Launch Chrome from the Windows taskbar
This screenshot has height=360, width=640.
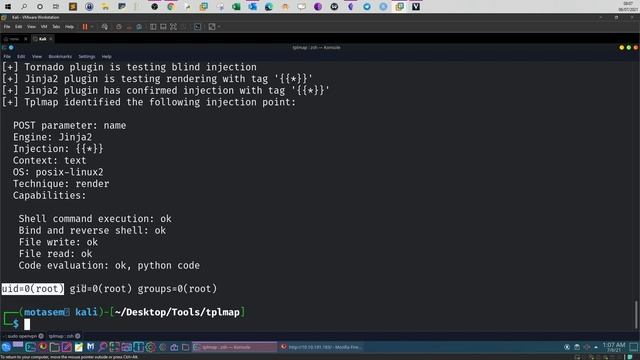tap(171, 7)
